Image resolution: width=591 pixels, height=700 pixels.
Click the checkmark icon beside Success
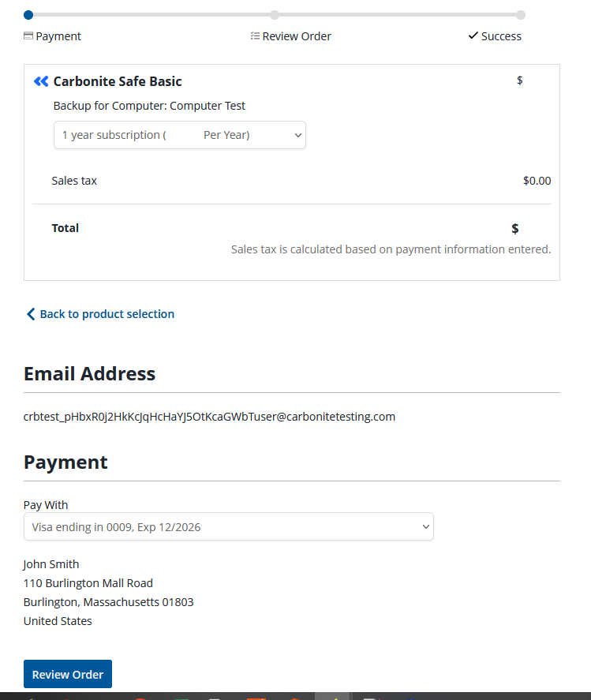[473, 36]
